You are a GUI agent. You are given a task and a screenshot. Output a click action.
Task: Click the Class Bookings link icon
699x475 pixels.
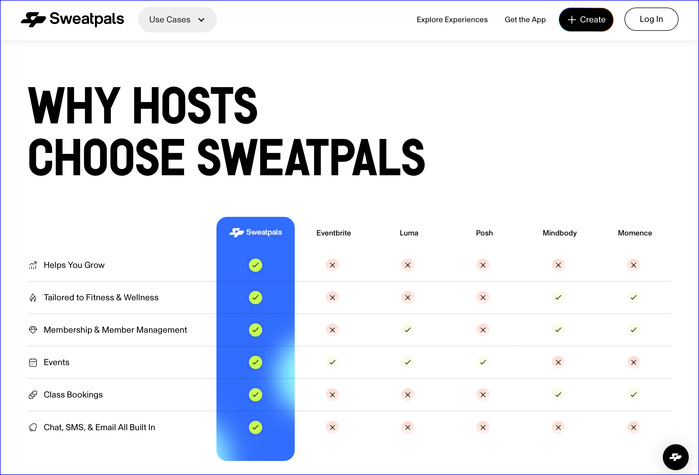[x=33, y=395]
